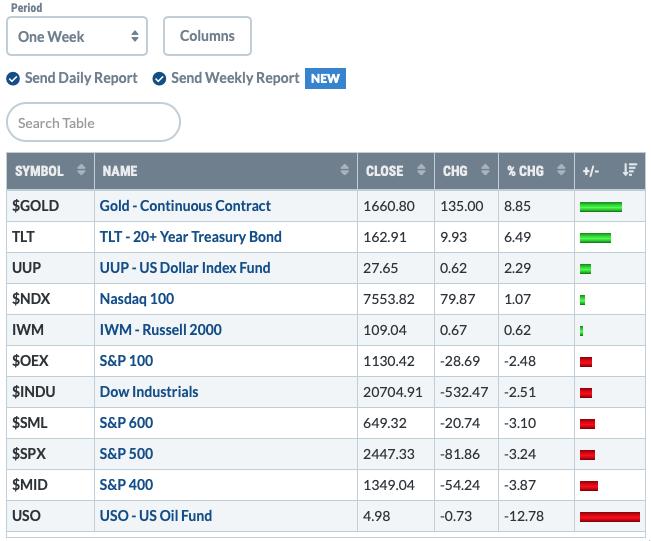Select the $INDU symbol cell
Viewport: 651px width, 541px height.
coord(51,392)
